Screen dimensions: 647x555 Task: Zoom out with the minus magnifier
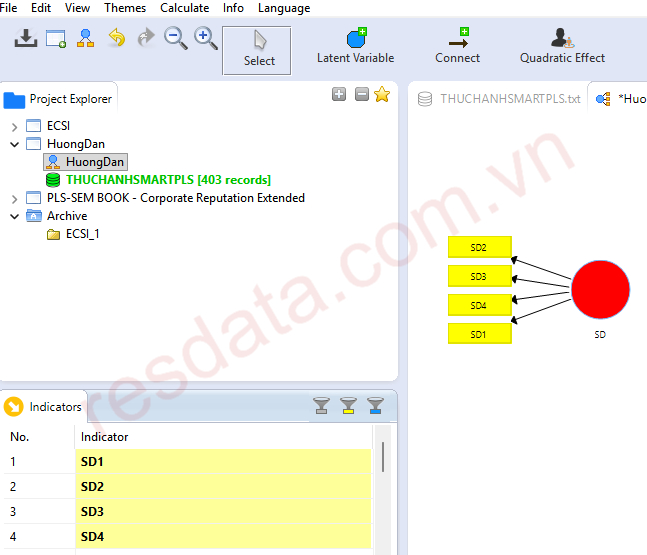pyautogui.click(x=176, y=39)
